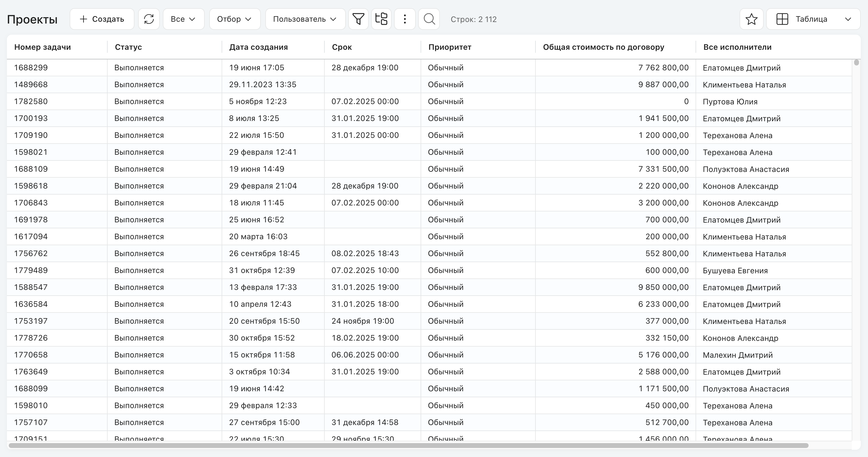Click the magnifier search icon
This screenshot has height=457, width=868.
(x=429, y=19)
